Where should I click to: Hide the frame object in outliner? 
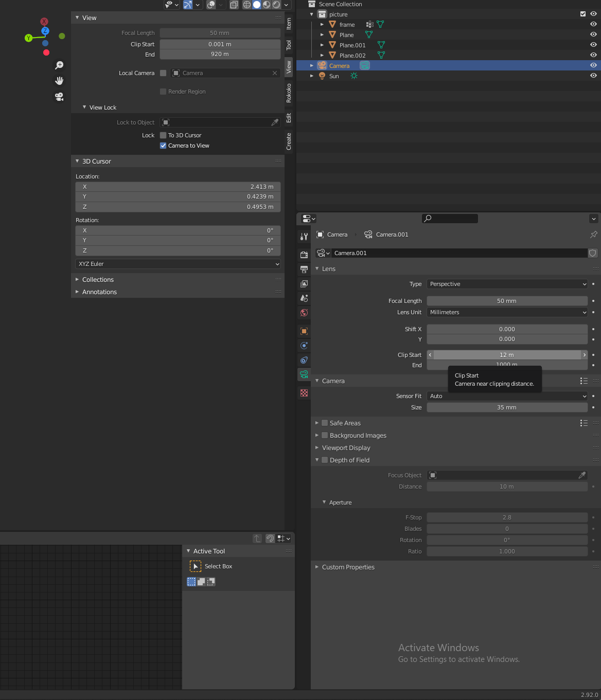click(593, 24)
